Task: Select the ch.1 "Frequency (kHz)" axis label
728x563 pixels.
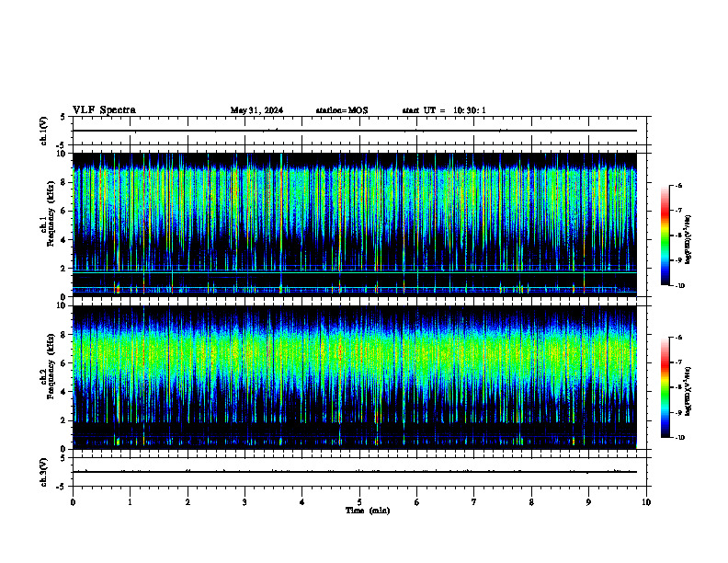Action: tap(51, 213)
